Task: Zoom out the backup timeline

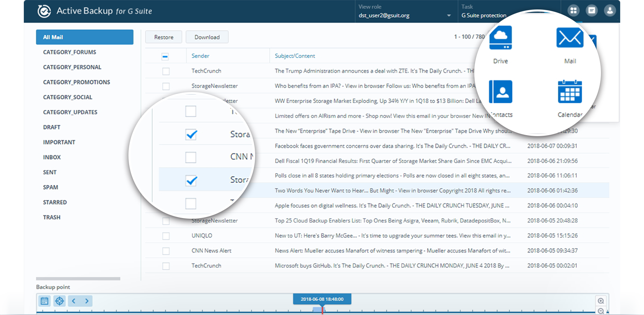Action: click(x=601, y=311)
